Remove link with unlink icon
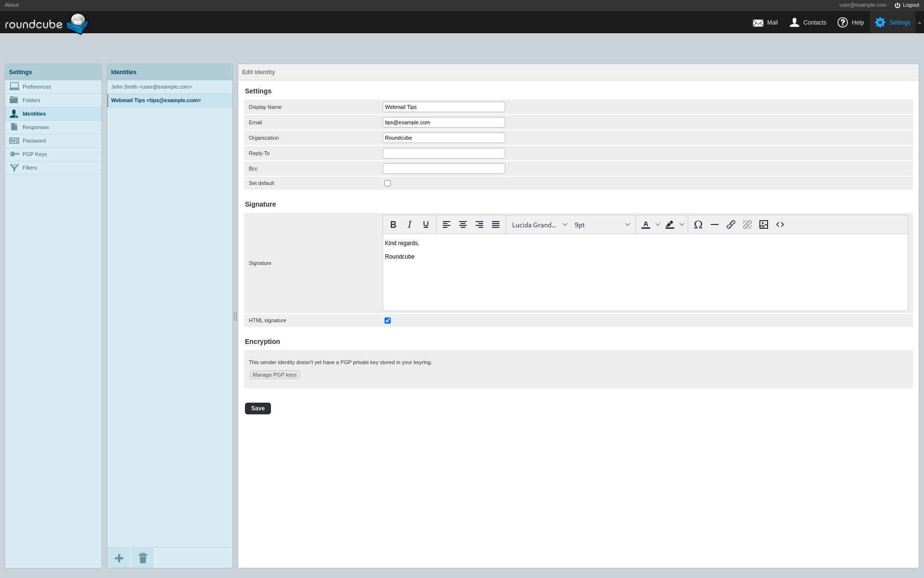The image size is (924, 578). (x=747, y=224)
